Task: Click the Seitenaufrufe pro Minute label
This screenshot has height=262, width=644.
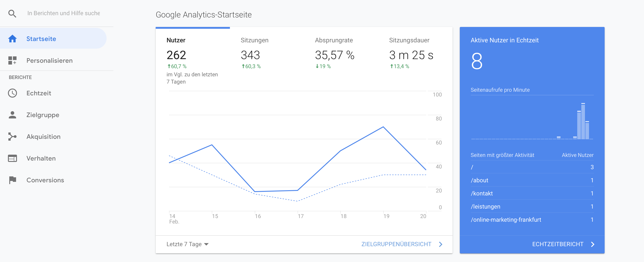Action: coord(500,90)
